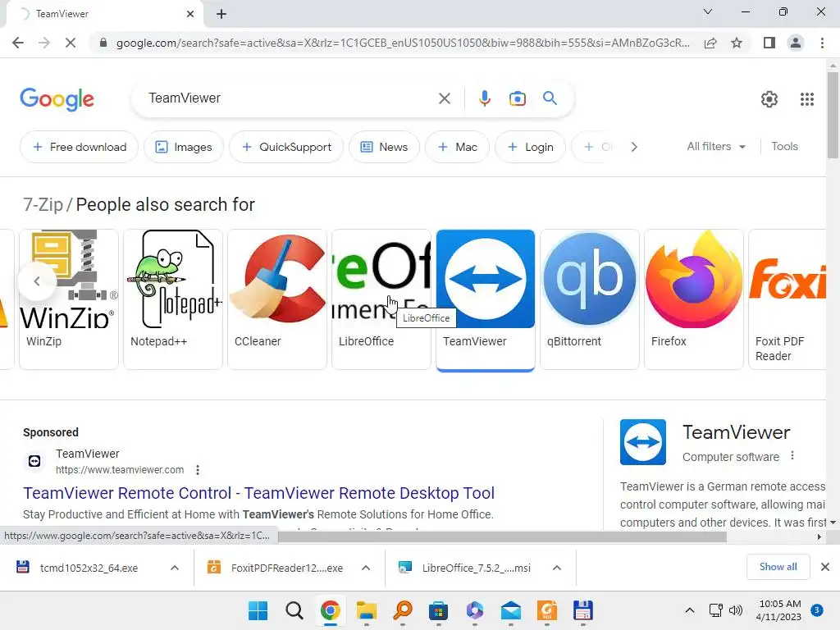Viewport: 840px width, 630px height.
Task: Open Mail app from taskbar
Action: [510, 610]
